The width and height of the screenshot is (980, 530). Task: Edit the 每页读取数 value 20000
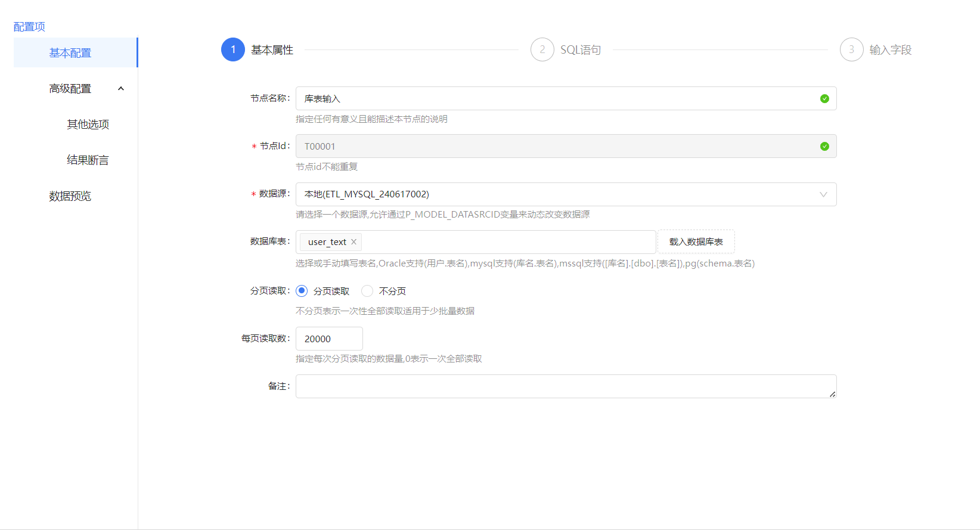click(329, 339)
